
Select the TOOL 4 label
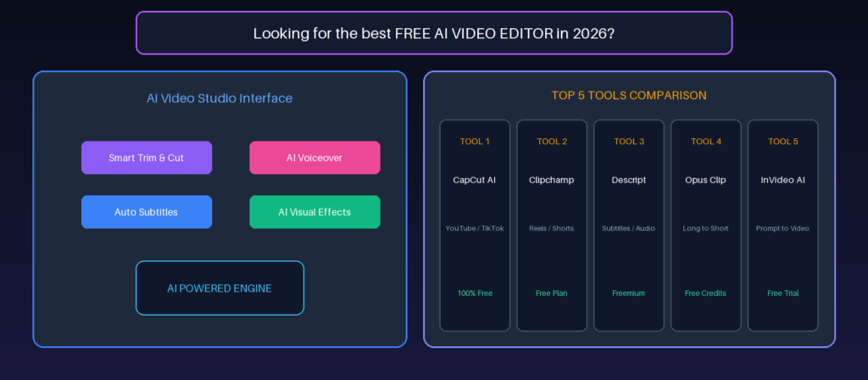pyautogui.click(x=706, y=142)
